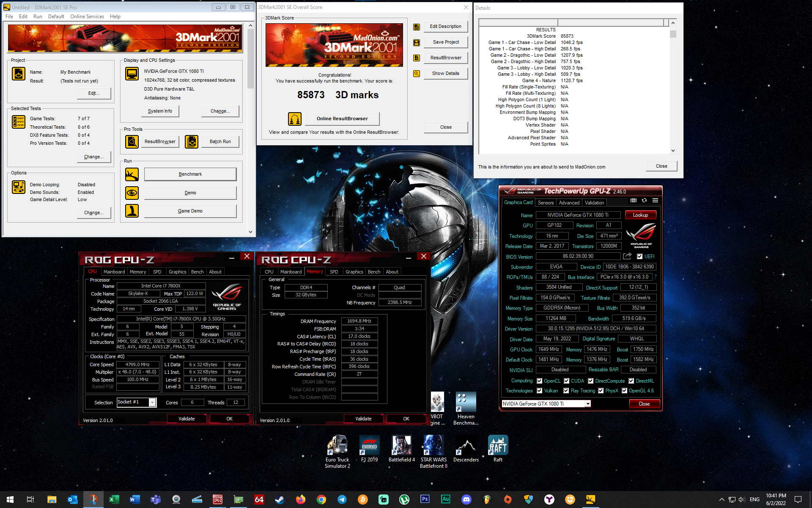The height and width of the screenshot is (508, 812).
Task: Click the Bus Interface question mark in GPU-Z
Action: point(656,277)
